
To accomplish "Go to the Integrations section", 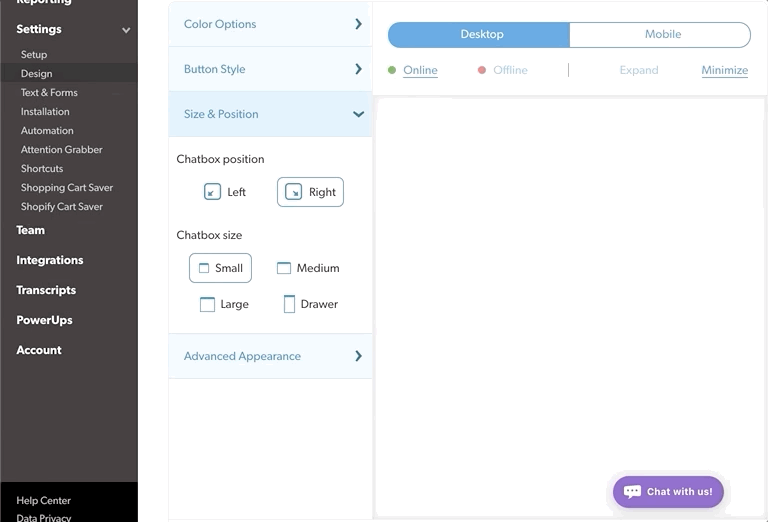I will (x=49, y=260).
